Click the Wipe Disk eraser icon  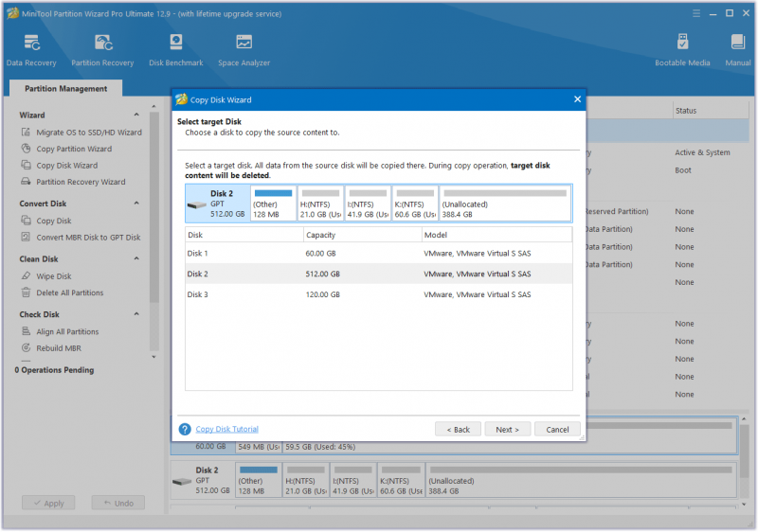click(x=27, y=275)
